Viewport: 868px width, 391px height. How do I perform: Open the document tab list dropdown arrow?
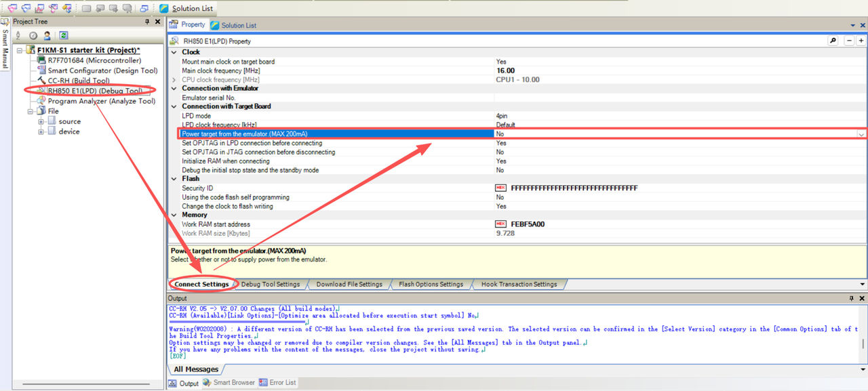853,25
